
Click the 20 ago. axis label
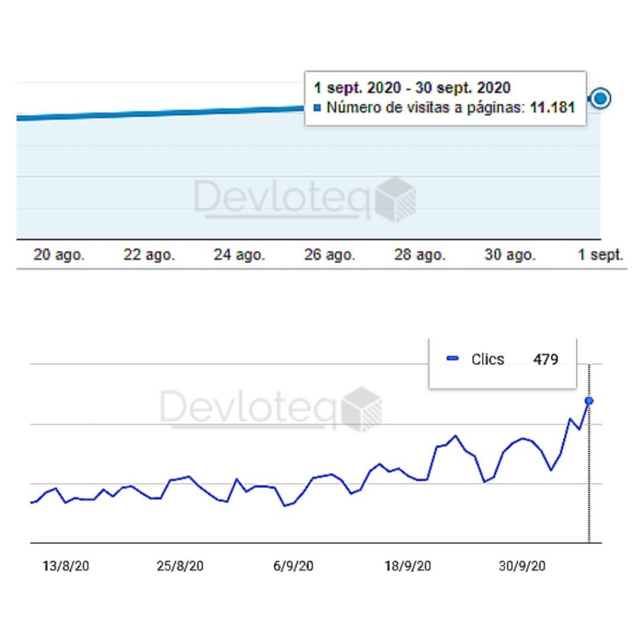pos(58,256)
